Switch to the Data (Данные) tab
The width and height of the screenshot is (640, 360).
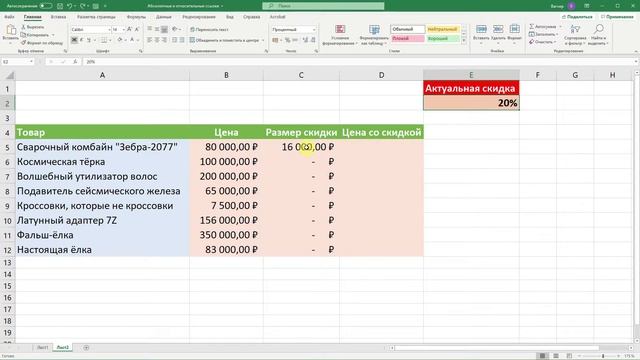(x=164, y=17)
